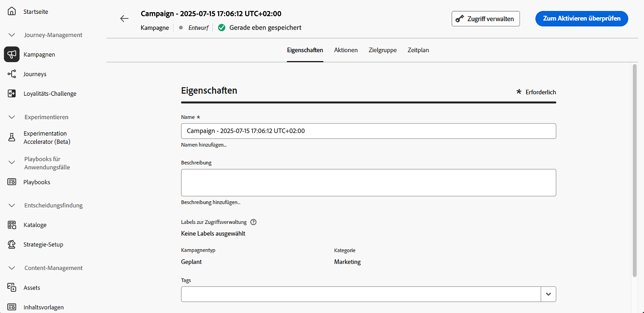The width and height of the screenshot is (644, 313).
Task: Click Zum Aktivieren überprüfen button
Action: (581, 19)
